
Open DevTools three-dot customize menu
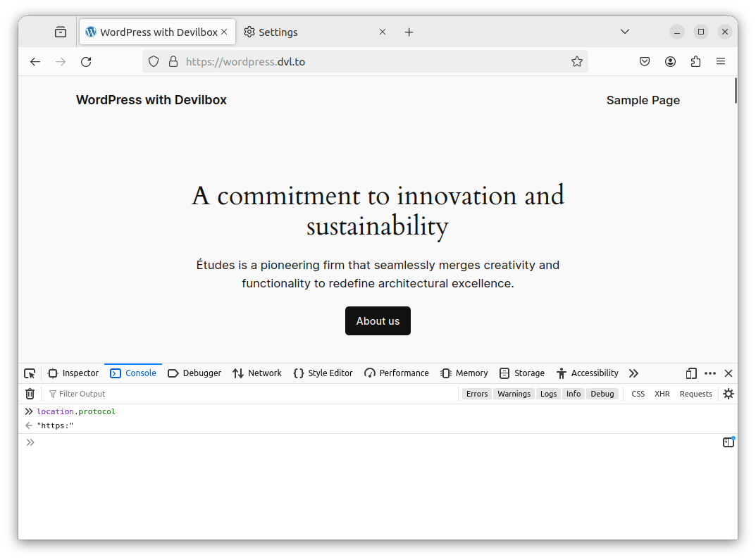coord(710,373)
